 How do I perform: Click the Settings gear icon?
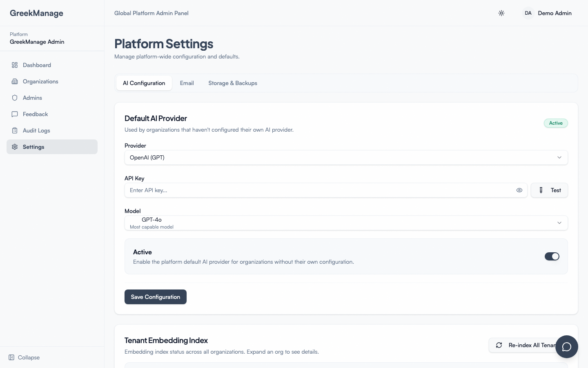click(15, 147)
